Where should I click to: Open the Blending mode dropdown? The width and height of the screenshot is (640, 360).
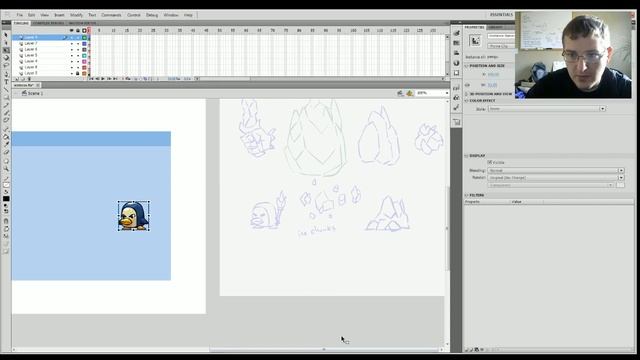pyautogui.click(x=556, y=170)
